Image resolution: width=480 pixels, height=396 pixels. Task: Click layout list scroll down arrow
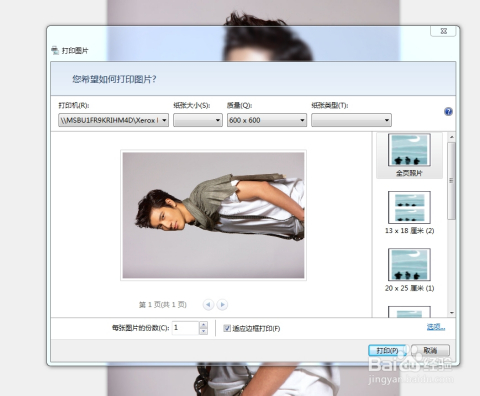click(x=452, y=313)
